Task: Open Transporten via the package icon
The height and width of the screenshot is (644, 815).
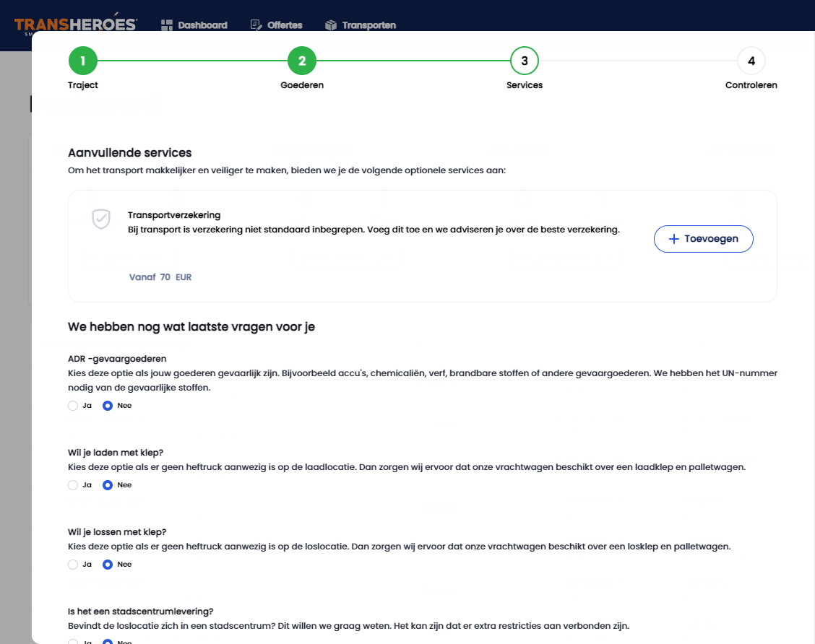Action: coord(331,25)
